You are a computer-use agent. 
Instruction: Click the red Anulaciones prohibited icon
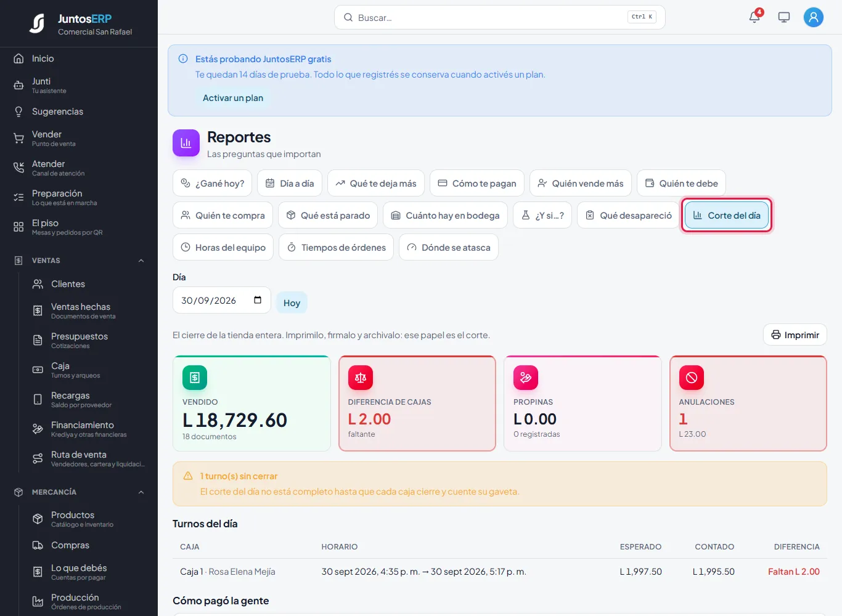tap(692, 378)
